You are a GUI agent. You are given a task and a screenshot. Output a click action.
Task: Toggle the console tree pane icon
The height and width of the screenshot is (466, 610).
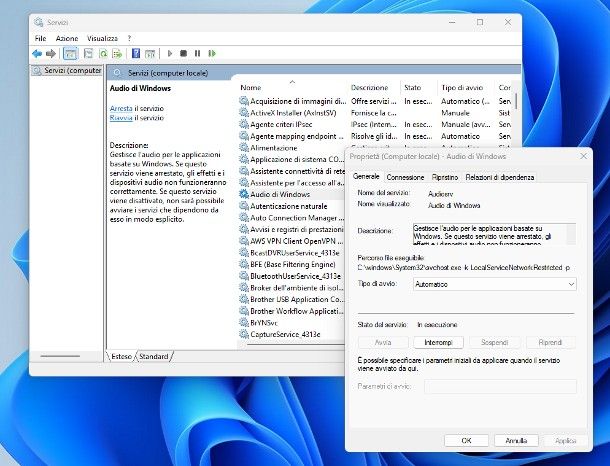click(70, 53)
